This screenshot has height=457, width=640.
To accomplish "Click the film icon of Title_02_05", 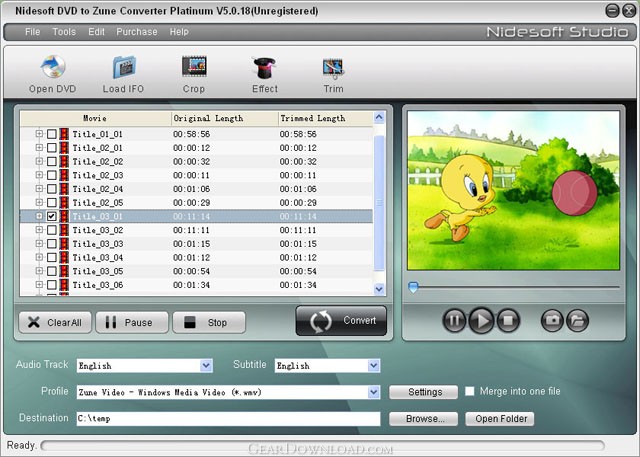I will 64,203.
